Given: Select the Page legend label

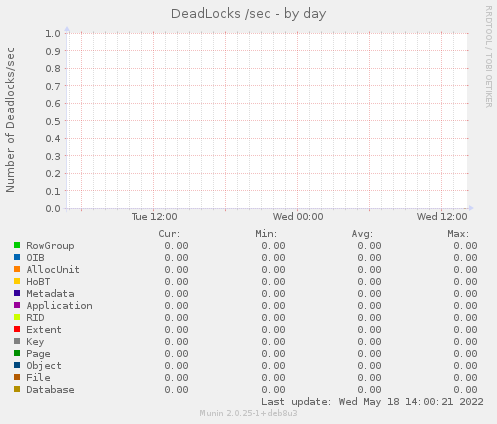Looking at the screenshot, I should pyautogui.click(x=38, y=354).
